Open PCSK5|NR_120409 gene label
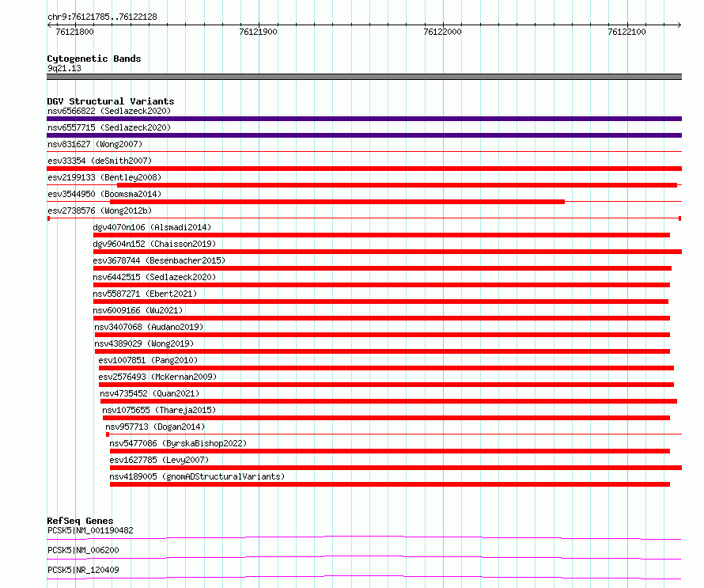 tap(83, 570)
